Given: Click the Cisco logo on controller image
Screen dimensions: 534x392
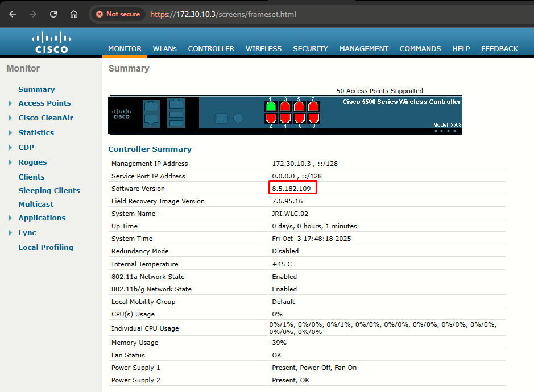Looking at the screenshot, I should [121, 114].
